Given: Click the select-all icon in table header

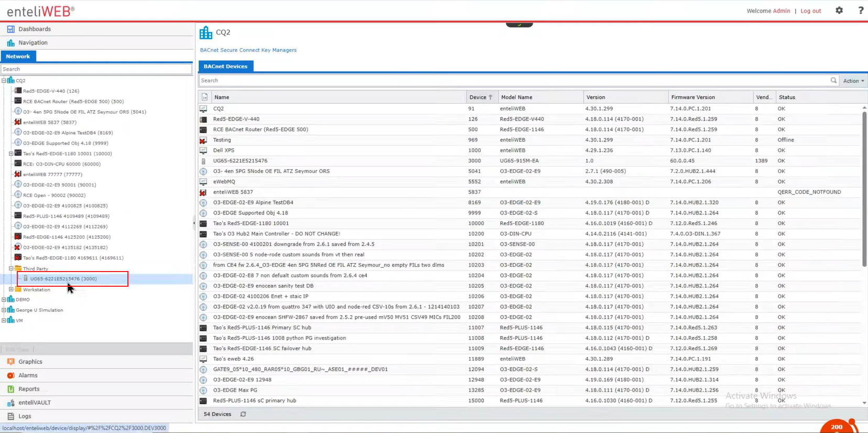Looking at the screenshot, I should click(x=204, y=97).
